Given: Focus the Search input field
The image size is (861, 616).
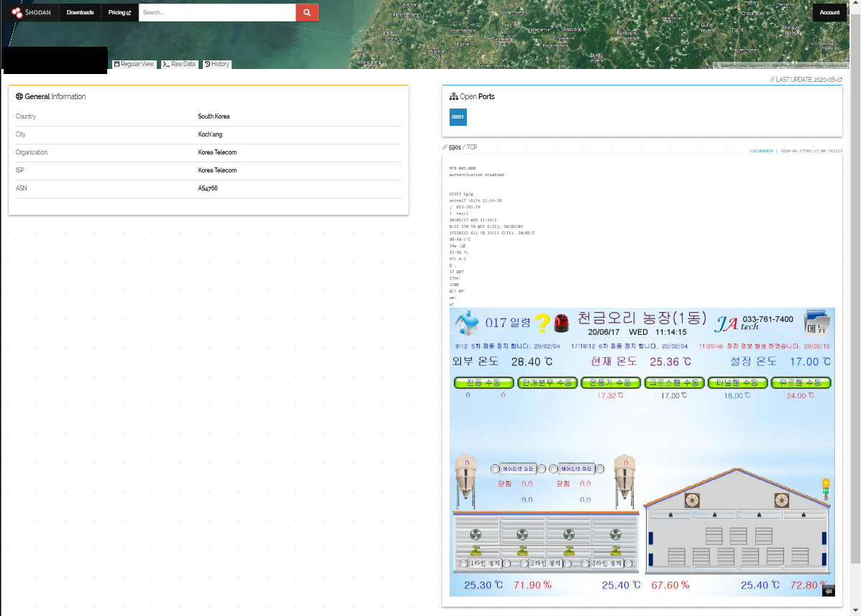Looking at the screenshot, I should coord(217,12).
